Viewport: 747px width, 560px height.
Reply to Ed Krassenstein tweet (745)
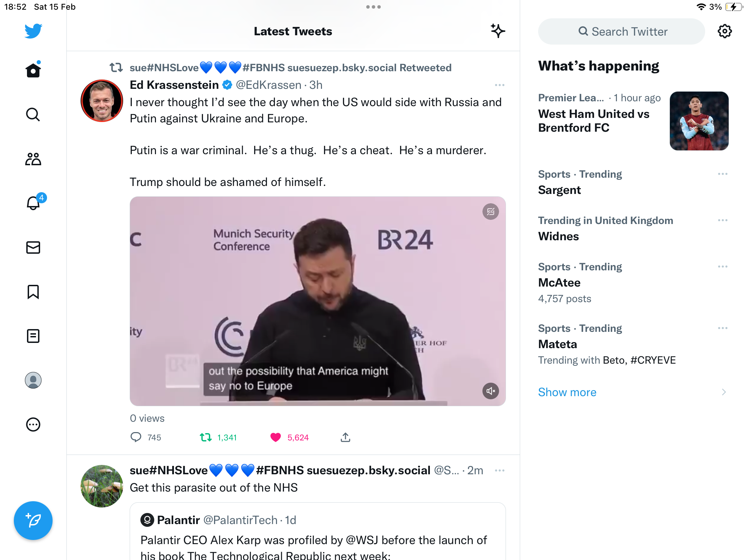(x=146, y=437)
